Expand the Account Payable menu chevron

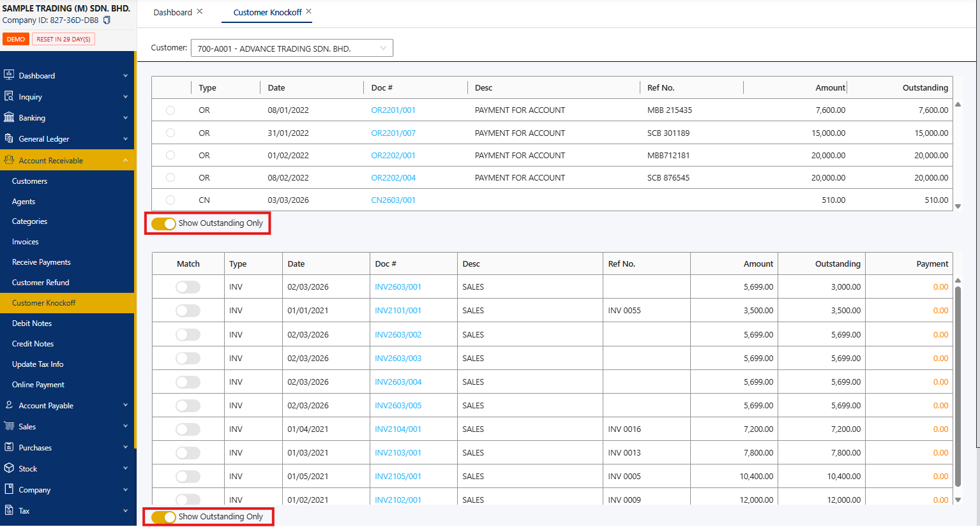(125, 405)
